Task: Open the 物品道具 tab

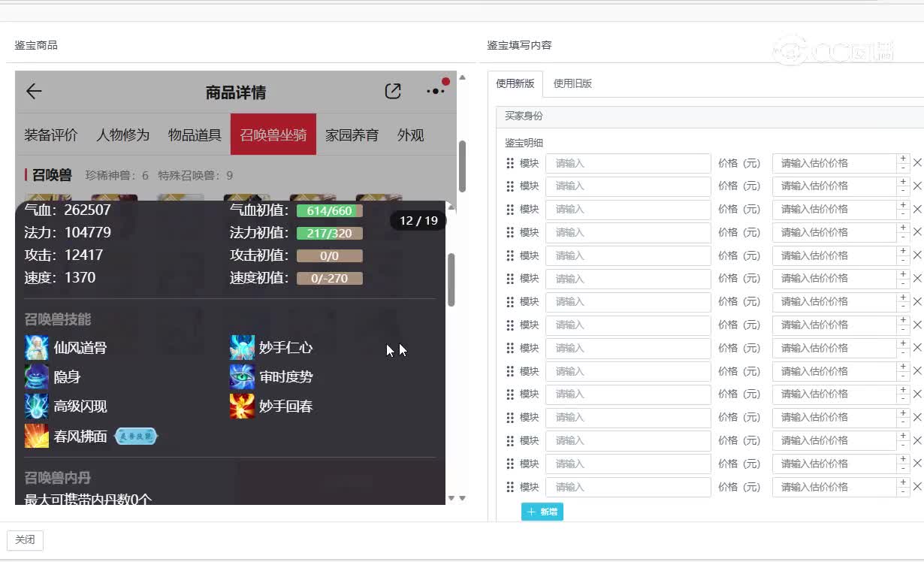Action: coord(195,135)
